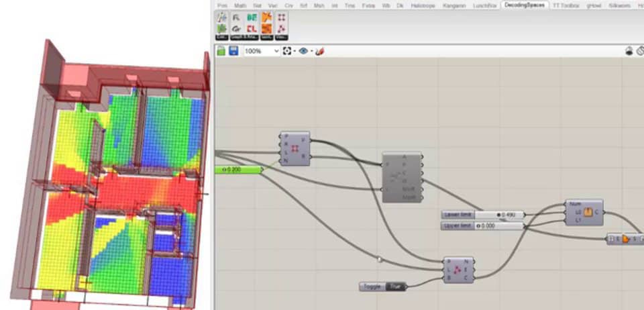
Task: Select the red sketch pen tool icon
Action: (x=320, y=51)
